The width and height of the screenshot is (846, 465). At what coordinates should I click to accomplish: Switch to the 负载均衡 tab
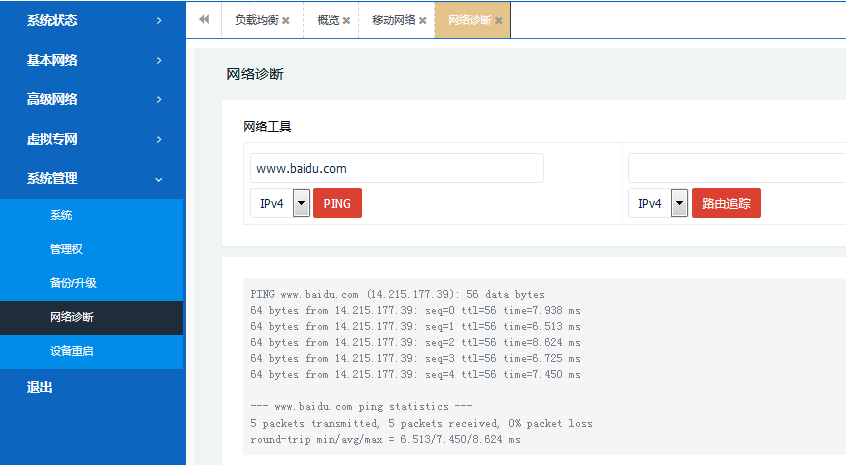click(256, 20)
